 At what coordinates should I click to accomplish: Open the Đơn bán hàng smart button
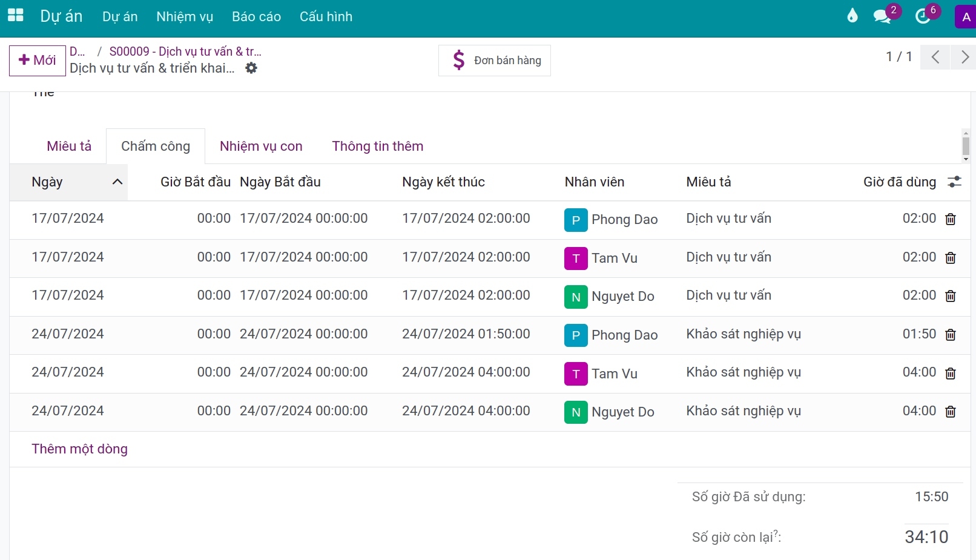[495, 61]
